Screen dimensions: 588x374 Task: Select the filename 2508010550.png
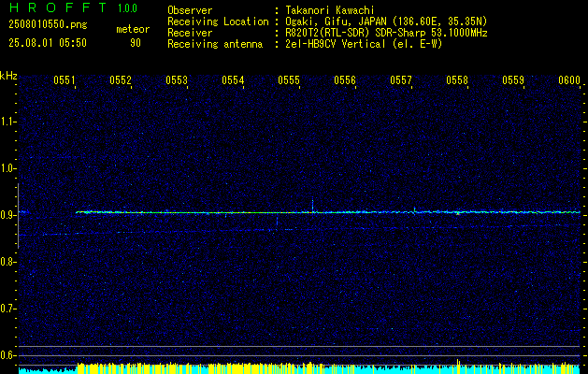48,24
